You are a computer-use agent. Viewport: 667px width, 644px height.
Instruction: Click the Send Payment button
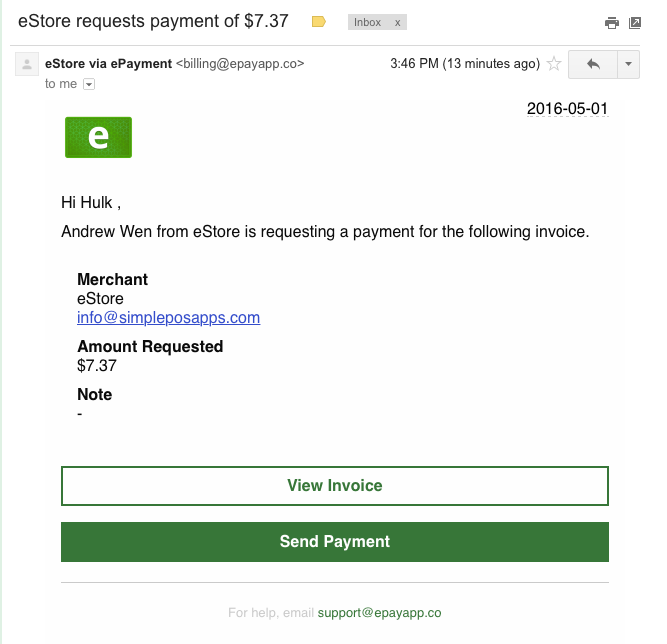[x=335, y=542]
